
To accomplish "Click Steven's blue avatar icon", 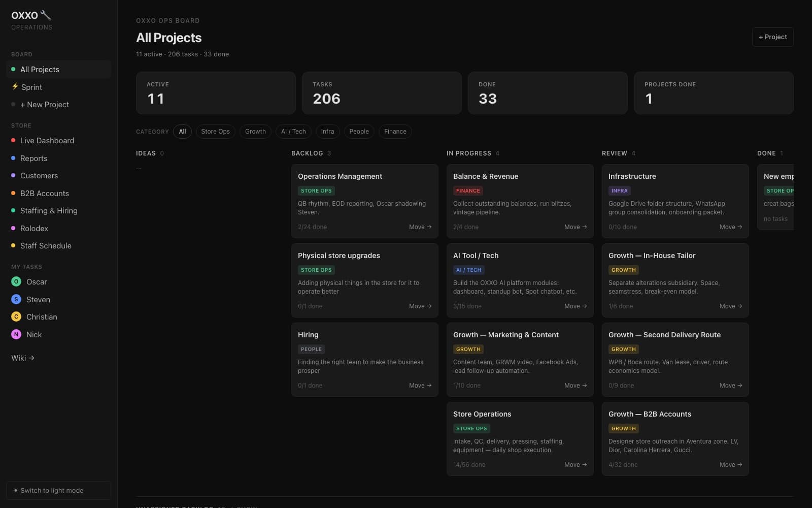I will (16, 299).
